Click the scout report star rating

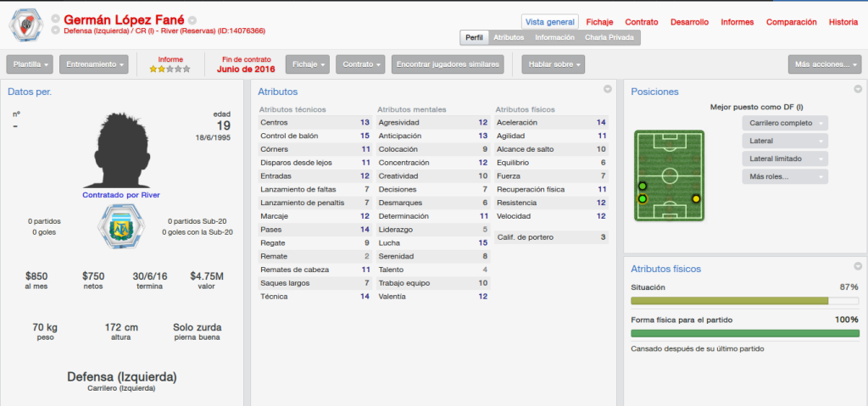point(170,70)
